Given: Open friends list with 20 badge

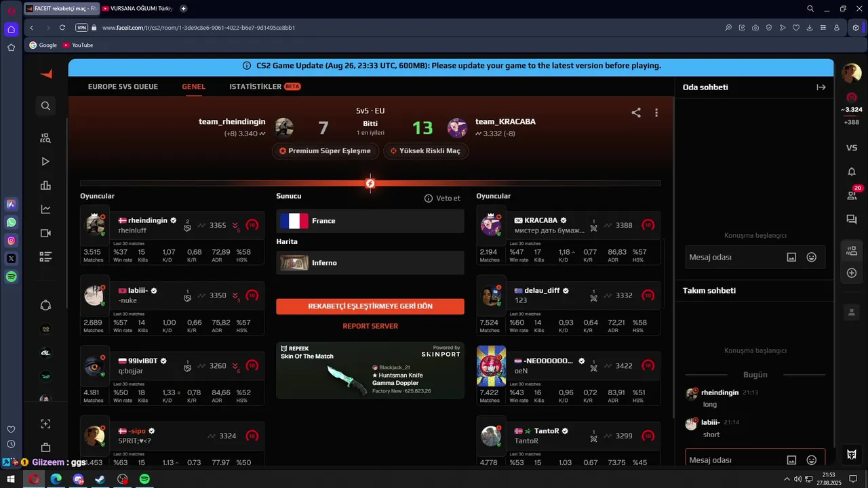Looking at the screenshot, I should coord(852,195).
